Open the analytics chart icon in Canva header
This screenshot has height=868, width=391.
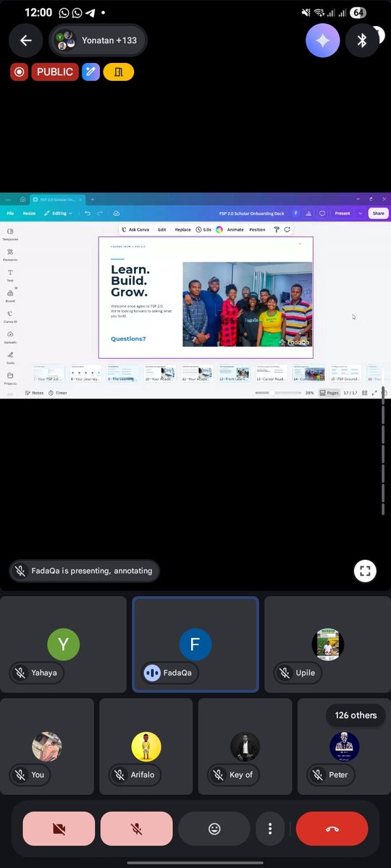(309, 213)
